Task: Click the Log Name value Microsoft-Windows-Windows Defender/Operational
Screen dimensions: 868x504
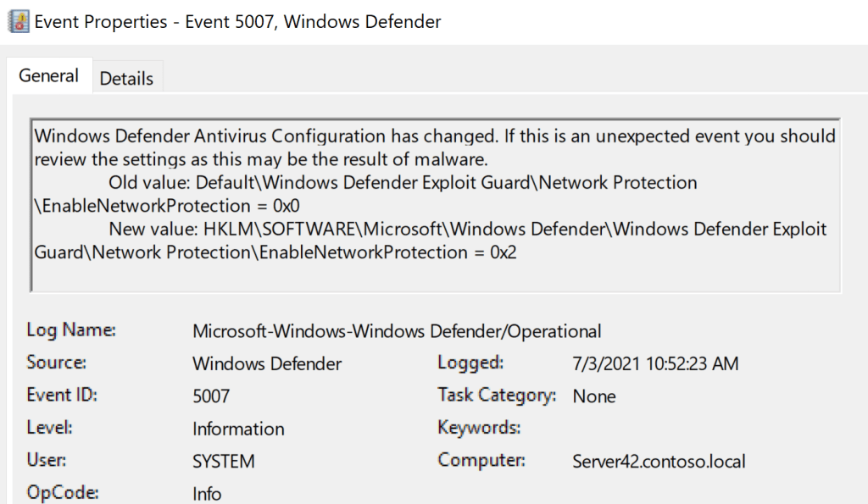Action: (397, 331)
